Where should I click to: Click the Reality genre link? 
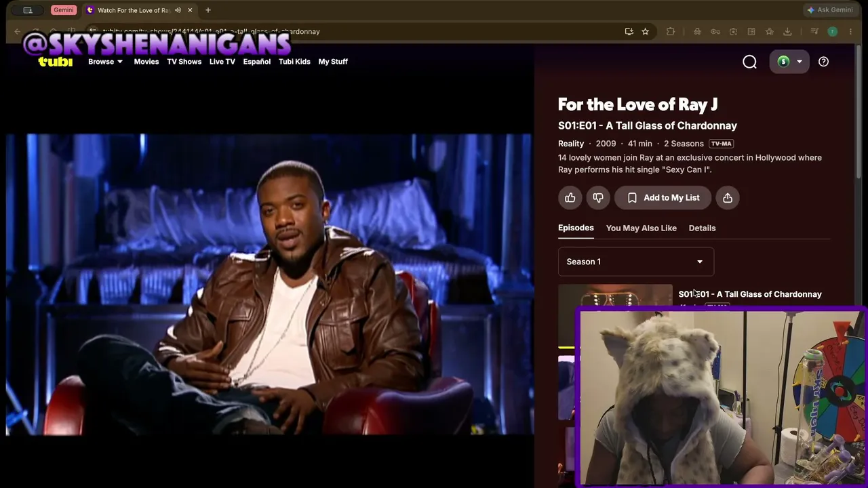[x=571, y=144]
